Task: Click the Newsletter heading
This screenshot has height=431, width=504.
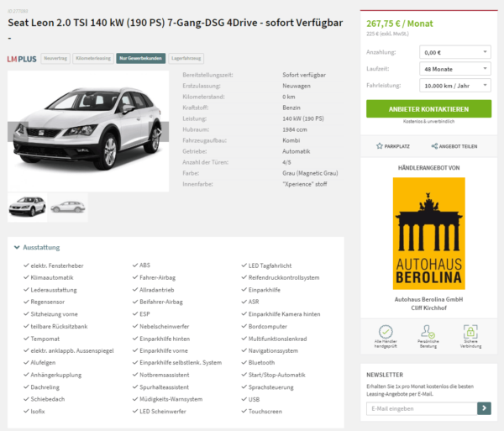Action: click(x=385, y=375)
